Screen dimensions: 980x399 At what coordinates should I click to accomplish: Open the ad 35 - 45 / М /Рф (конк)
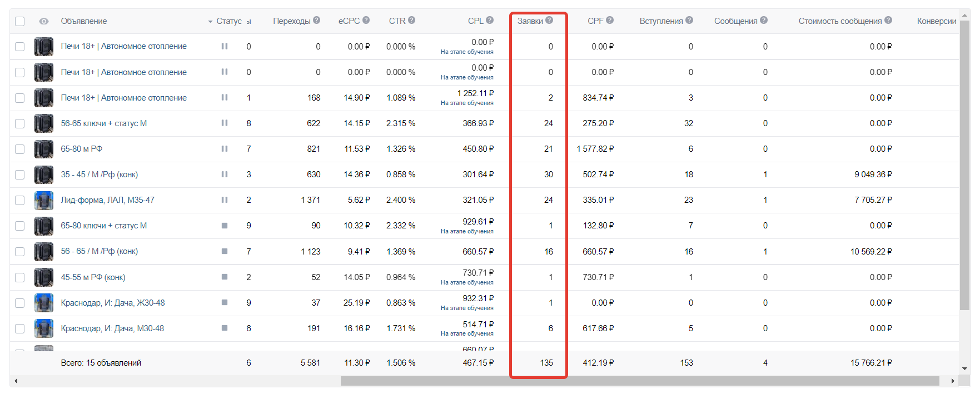pyautogui.click(x=100, y=174)
